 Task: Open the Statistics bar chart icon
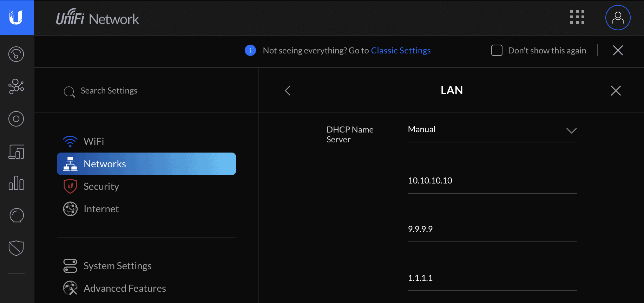click(x=16, y=183)
